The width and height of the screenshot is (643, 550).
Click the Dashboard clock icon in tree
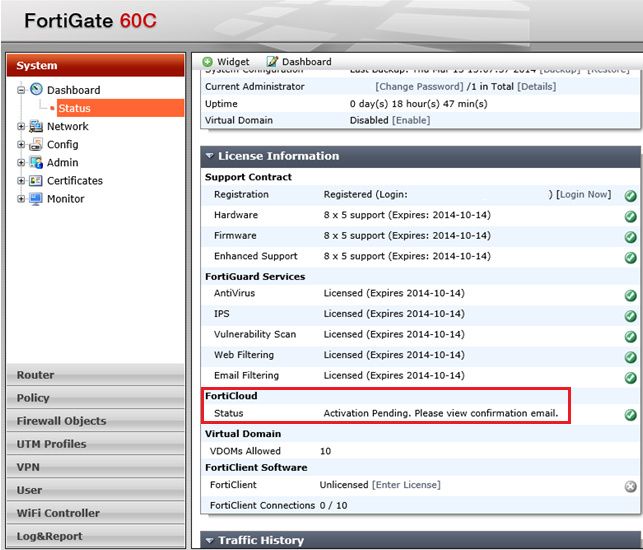click(x=36, y=89)
